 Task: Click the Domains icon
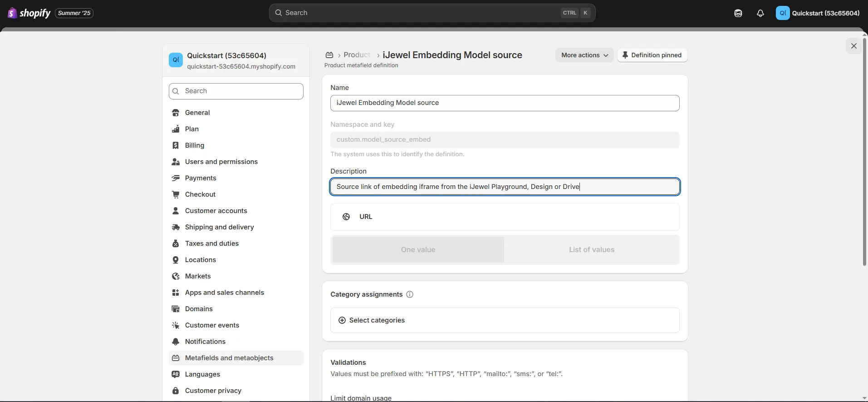(x=176, y=309)
